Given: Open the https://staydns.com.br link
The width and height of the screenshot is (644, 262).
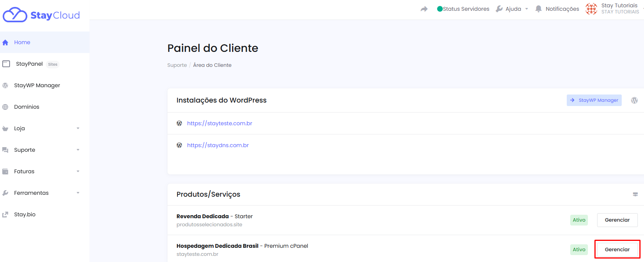Looking at the screenshot, I should [218, 145].
